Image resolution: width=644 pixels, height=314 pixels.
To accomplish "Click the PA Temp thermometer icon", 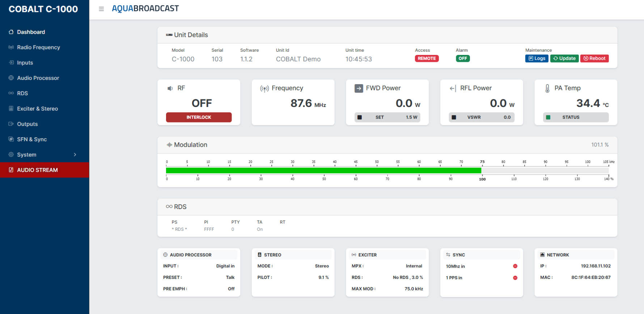I will click(547, 88).
